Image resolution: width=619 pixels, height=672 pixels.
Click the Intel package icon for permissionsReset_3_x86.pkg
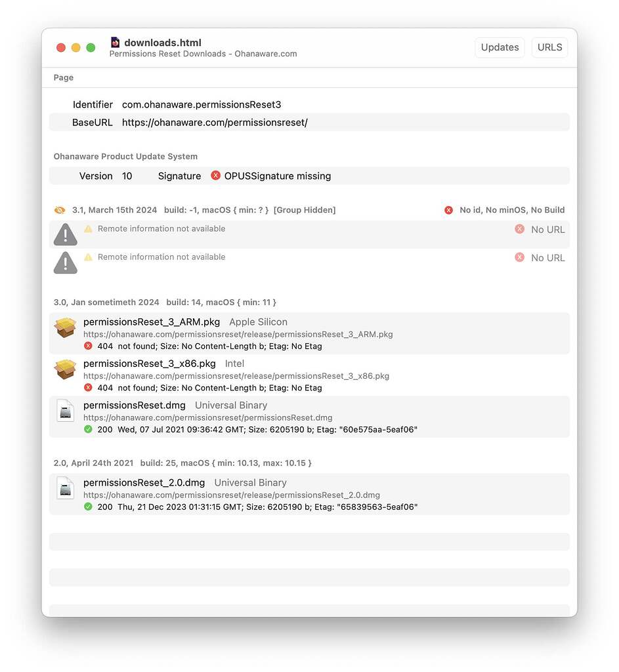pos(65,369)
